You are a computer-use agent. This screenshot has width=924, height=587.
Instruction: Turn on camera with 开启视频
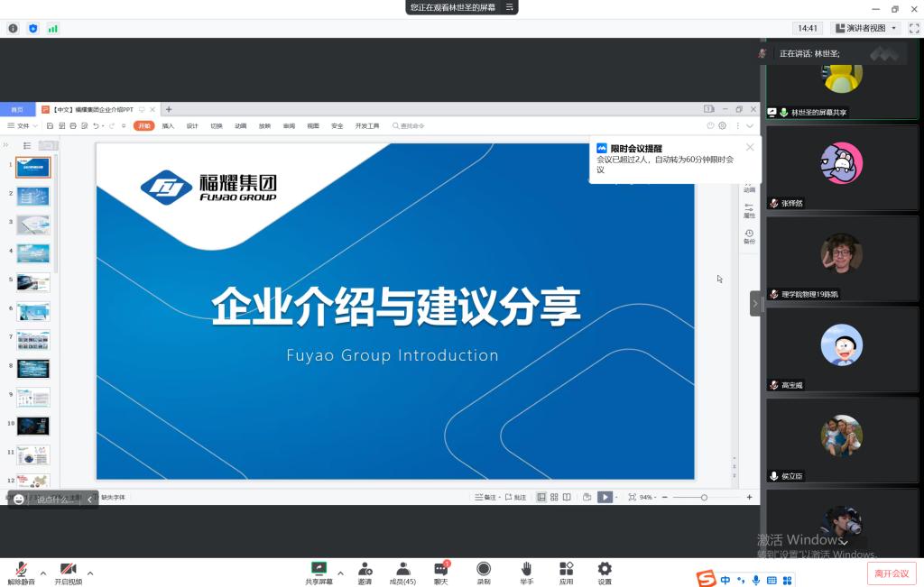point(68,571)
